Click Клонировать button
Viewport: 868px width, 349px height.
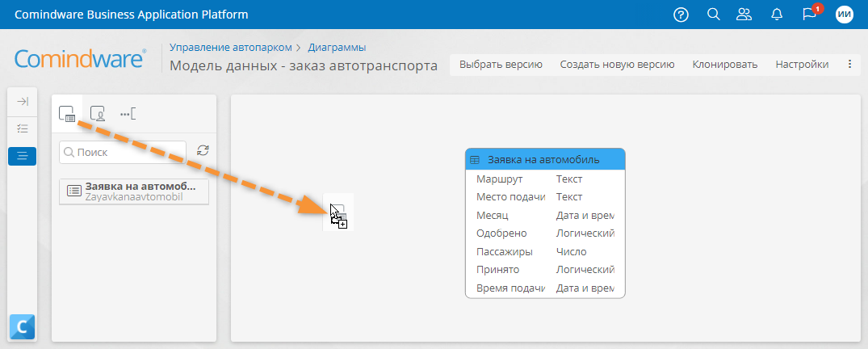[725, 65]
